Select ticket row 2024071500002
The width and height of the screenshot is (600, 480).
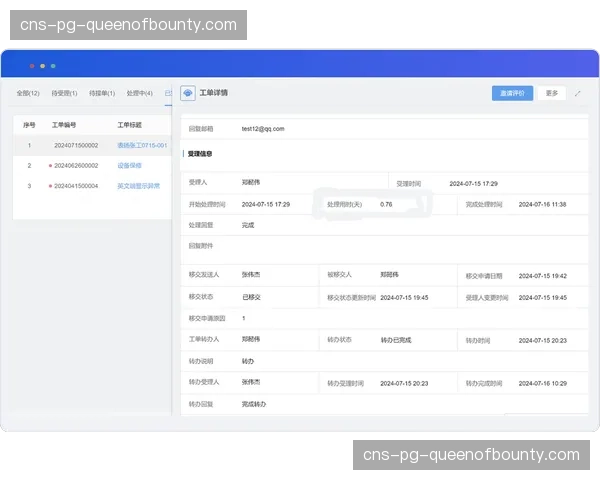coord(76,145)
